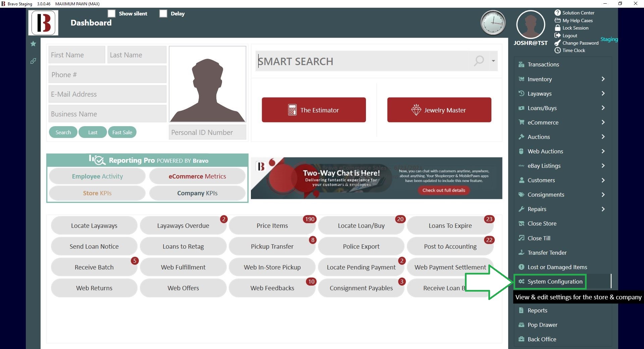Expand the Web Auctions submenu chevron
The image size is (644, 349).
(x=603, y=151)
